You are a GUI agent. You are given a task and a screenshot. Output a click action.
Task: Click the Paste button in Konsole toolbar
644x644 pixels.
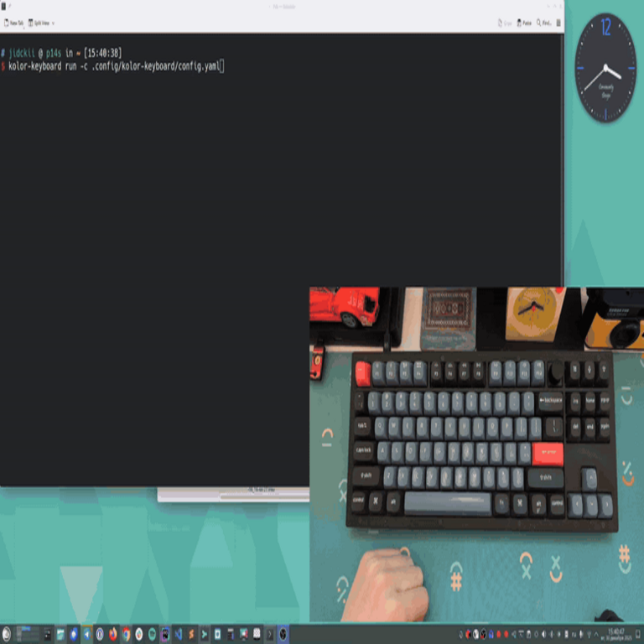point(524,23)
